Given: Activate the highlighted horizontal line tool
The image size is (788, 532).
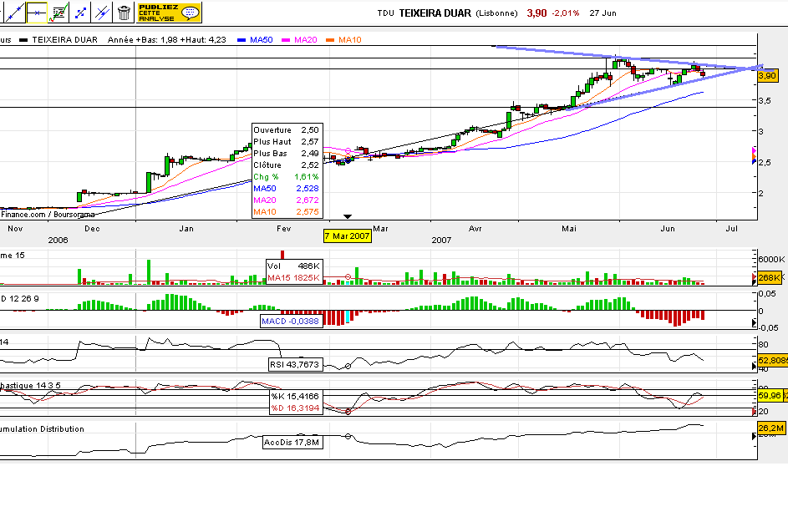Looking at the screenshot, I should pyautogui.click(x=37, y=13).
